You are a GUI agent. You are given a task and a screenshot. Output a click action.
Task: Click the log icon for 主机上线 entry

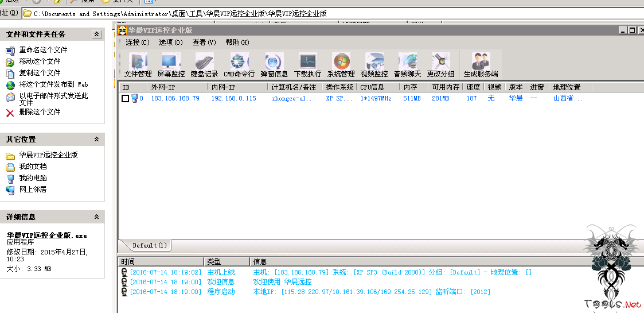(124, 272)
